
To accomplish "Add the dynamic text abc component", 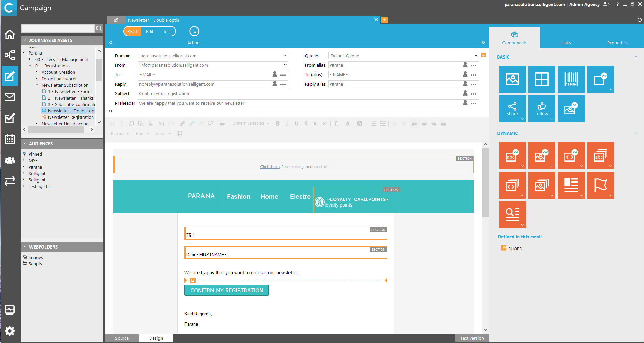I will point(512,156).
